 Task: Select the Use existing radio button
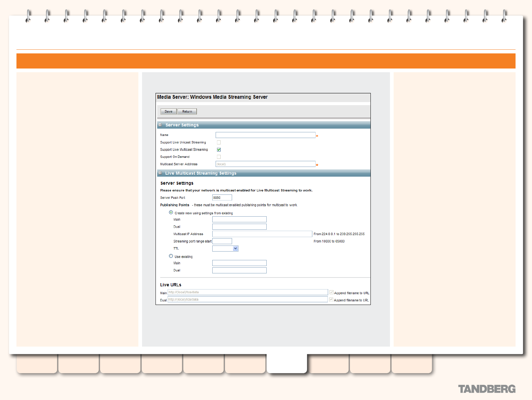point(171,256)
